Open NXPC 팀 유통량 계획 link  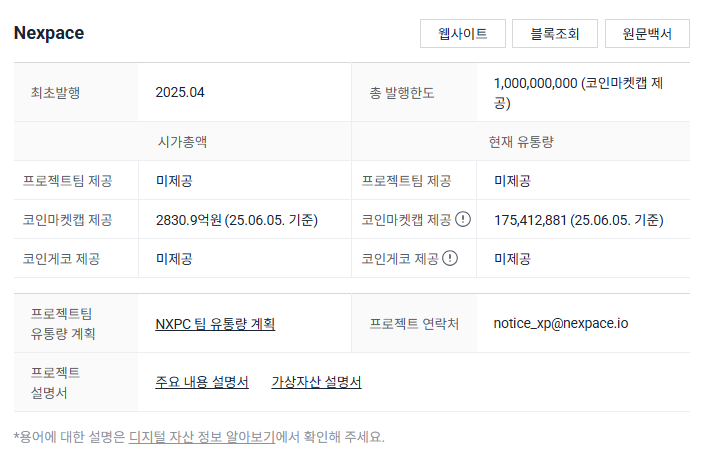[215, 324]
